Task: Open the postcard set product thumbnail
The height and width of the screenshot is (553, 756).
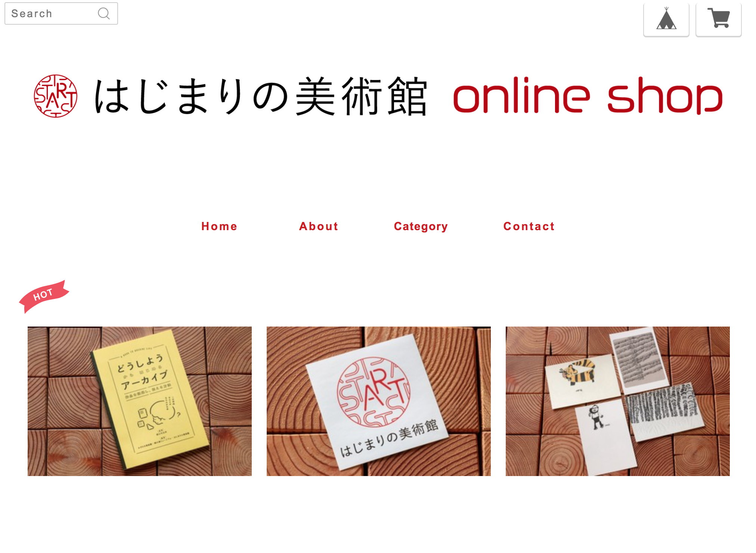Action: point(618,401)
